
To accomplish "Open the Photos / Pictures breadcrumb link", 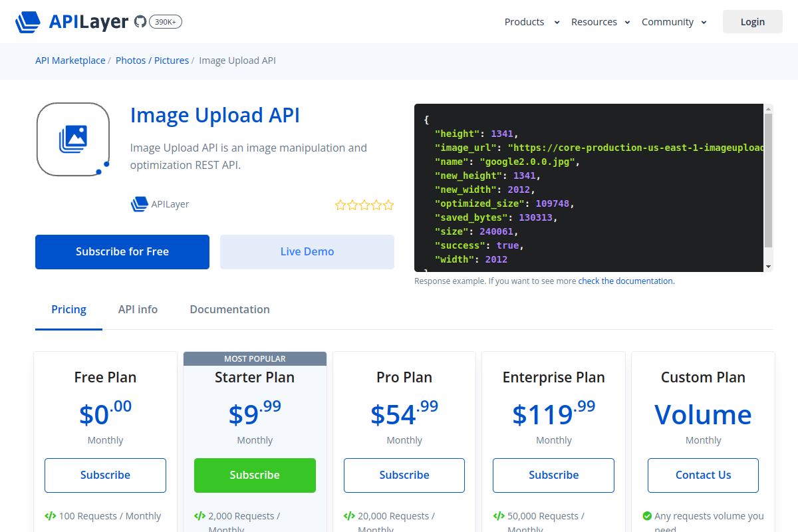I will [x=152, y=61].
